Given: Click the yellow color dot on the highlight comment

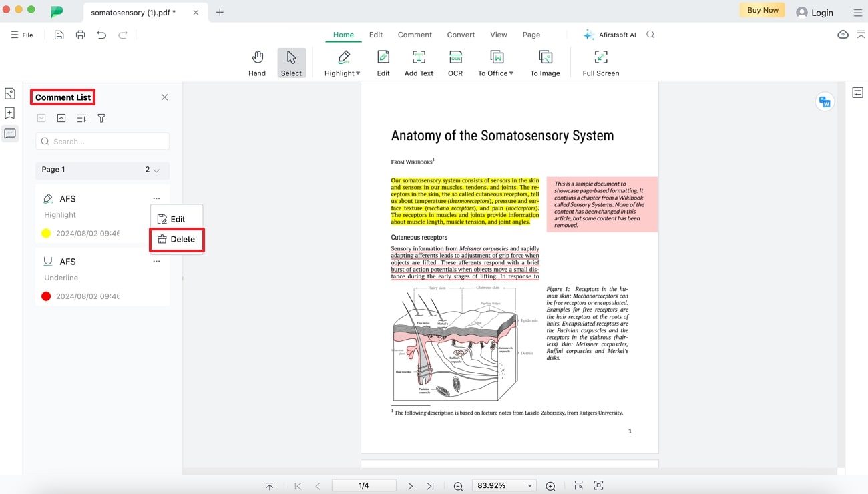Looking at the screenshot, I should (46, 234).
